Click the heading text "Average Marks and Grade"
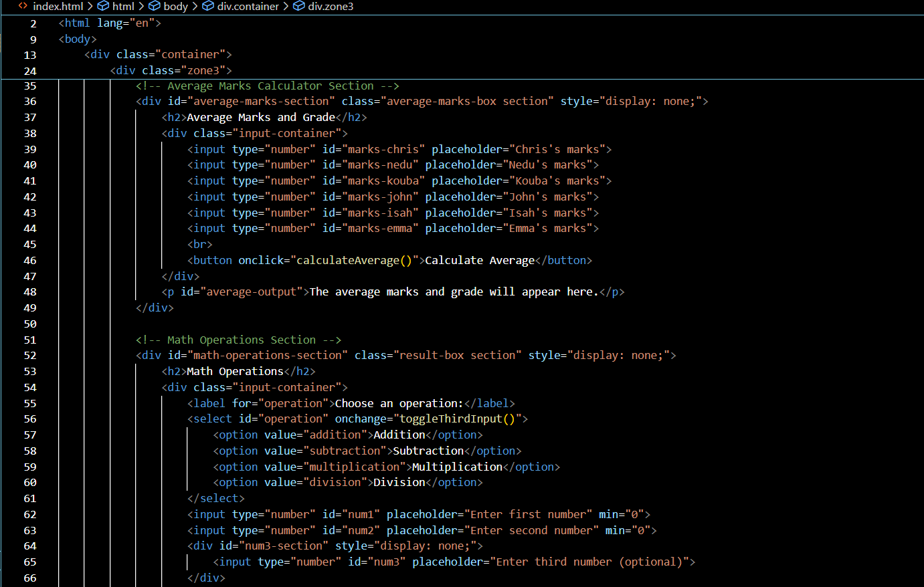This screenshot has width=924, height=587. point(261,118)
